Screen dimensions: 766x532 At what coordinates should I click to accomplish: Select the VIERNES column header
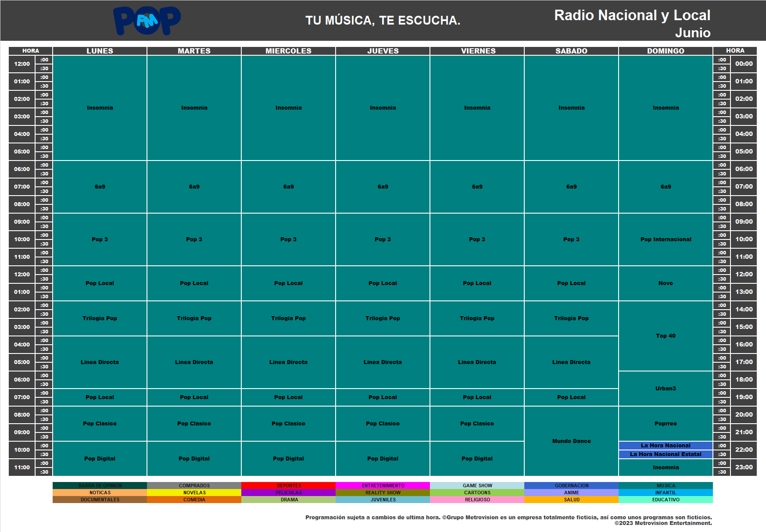click(477, 51)
